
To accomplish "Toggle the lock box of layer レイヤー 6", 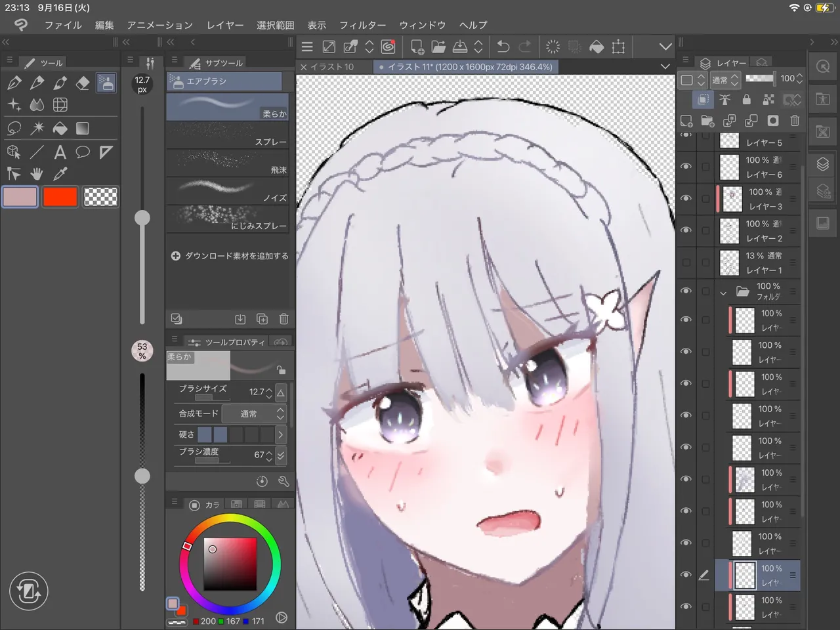I will coord(705,167).
